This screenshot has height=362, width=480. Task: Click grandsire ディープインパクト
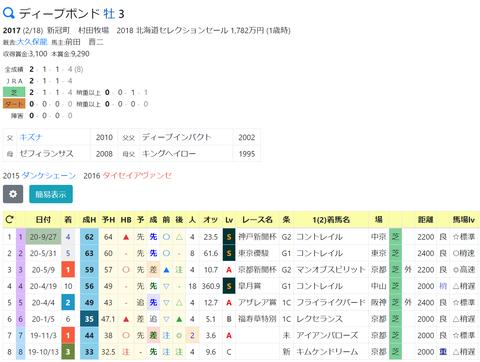(177, 137)
